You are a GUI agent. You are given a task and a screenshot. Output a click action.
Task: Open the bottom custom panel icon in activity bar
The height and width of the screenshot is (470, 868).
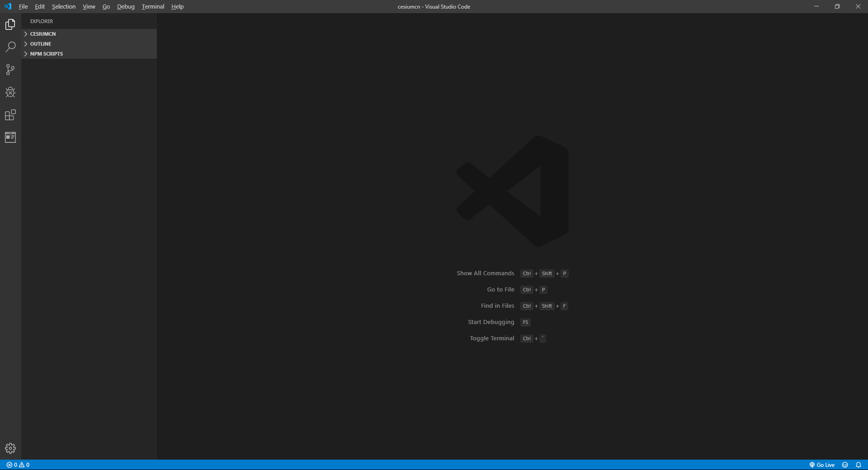[10, 137]
